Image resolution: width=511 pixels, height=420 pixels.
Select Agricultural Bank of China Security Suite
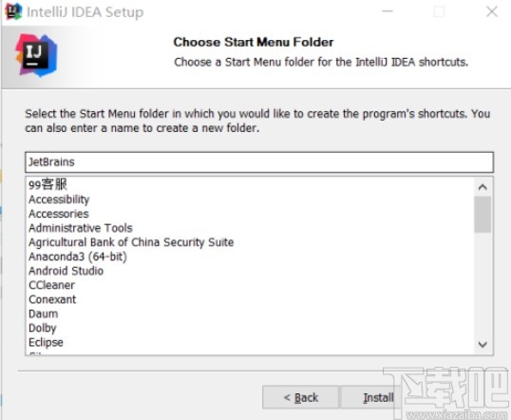131,242
